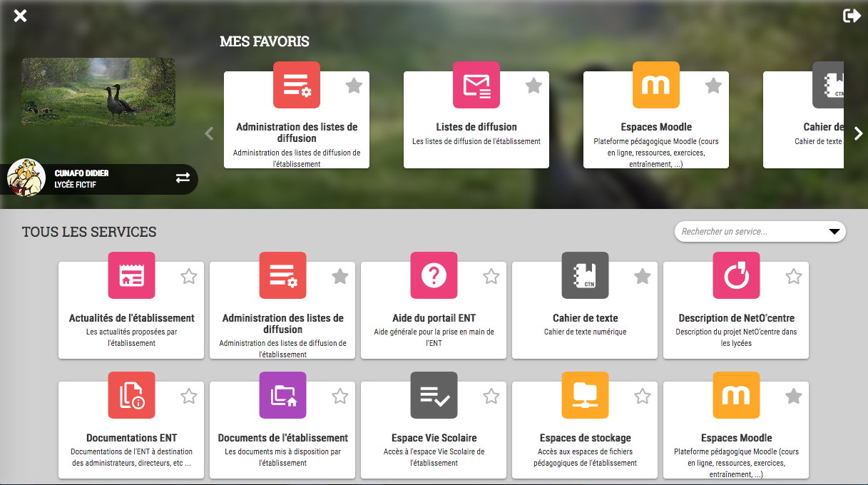Click the Espace Vie Scolaire checklist icon
This screenshot has width=868, height=485.
point(434,395)
